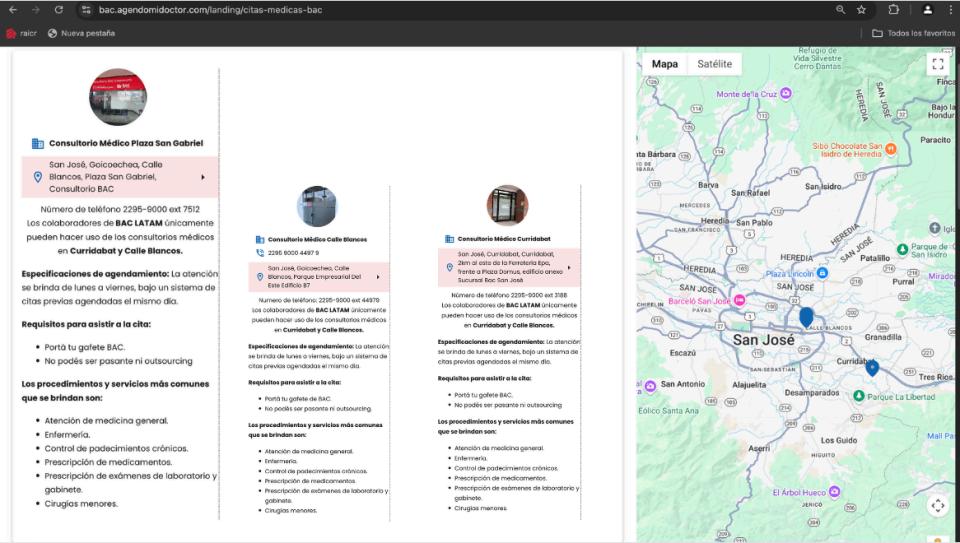The width and height of the screenshot is (960, 543).
Task: Click the Parque La Libertad map marker
Action: tap(859, 396)
